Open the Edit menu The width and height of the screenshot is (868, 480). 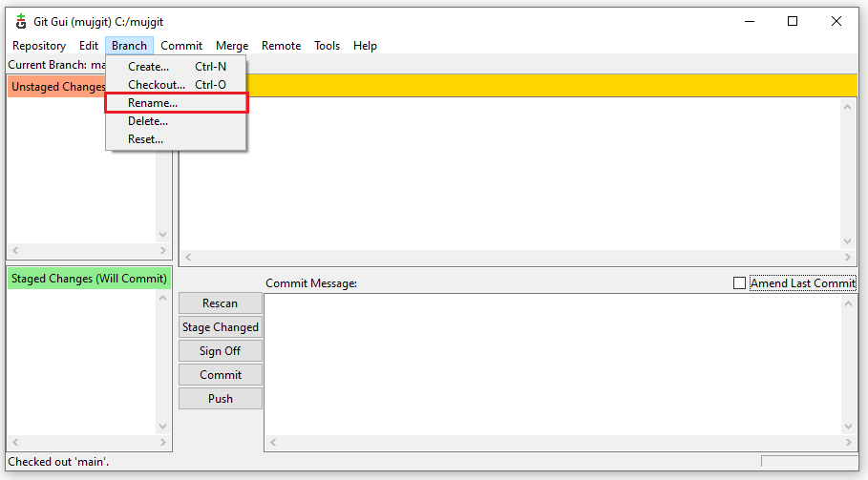pos(89,46)
